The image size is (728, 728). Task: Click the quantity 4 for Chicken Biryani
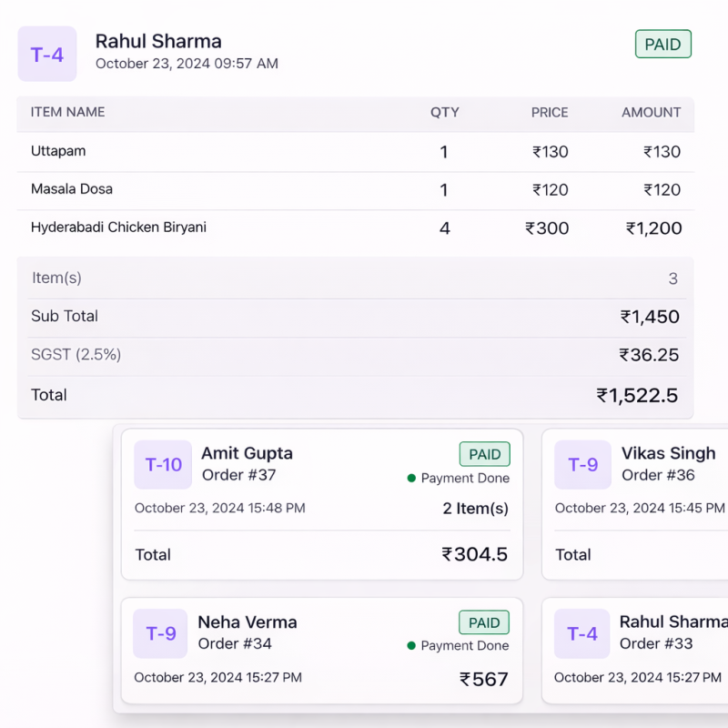(x=445, y=228)
